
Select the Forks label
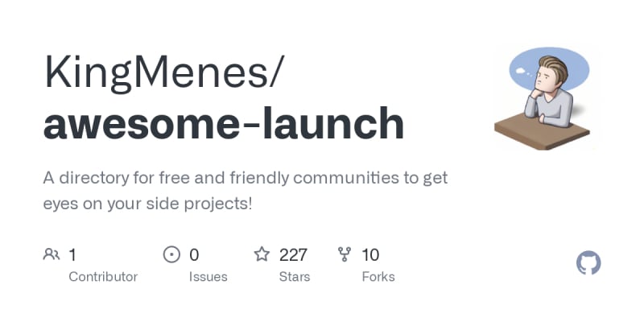tap(378, 277)
